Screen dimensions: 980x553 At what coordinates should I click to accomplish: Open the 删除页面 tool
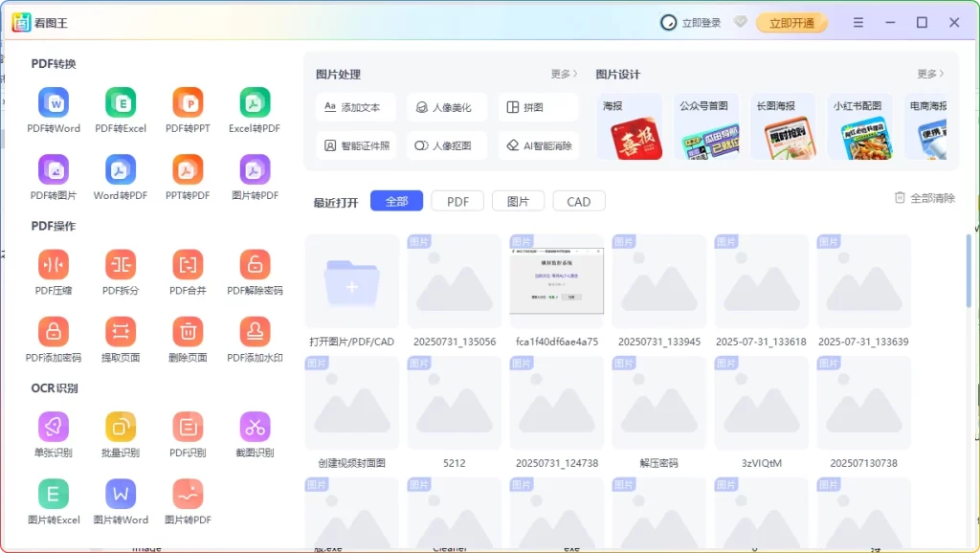pyautogui.click(x=188, y=340)
